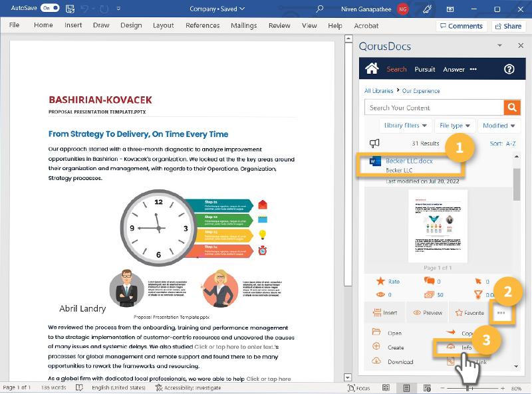
Task: Click the Focus mode button in status bar
Action: click(x=358, y=388)
